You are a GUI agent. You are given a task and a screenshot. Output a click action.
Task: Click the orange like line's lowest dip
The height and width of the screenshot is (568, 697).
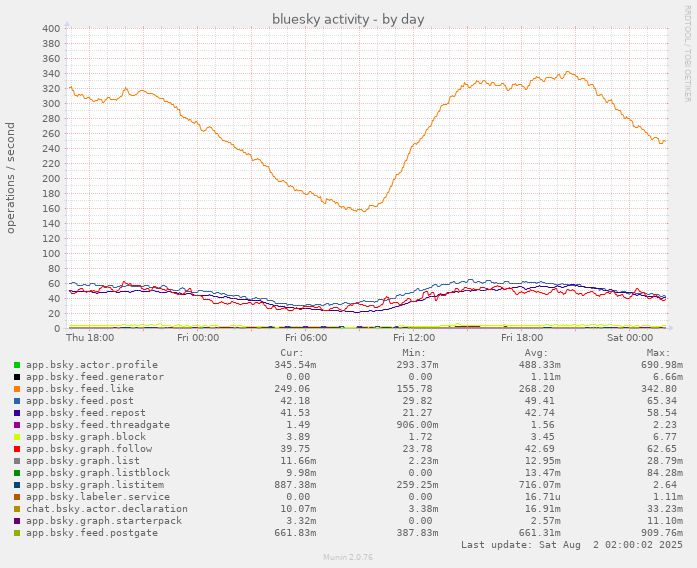pyautogui.click(x=363, y=211)
